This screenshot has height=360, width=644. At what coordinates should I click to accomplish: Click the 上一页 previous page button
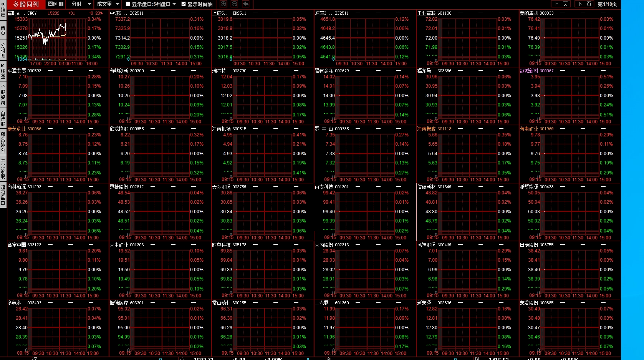pos(561,4)
